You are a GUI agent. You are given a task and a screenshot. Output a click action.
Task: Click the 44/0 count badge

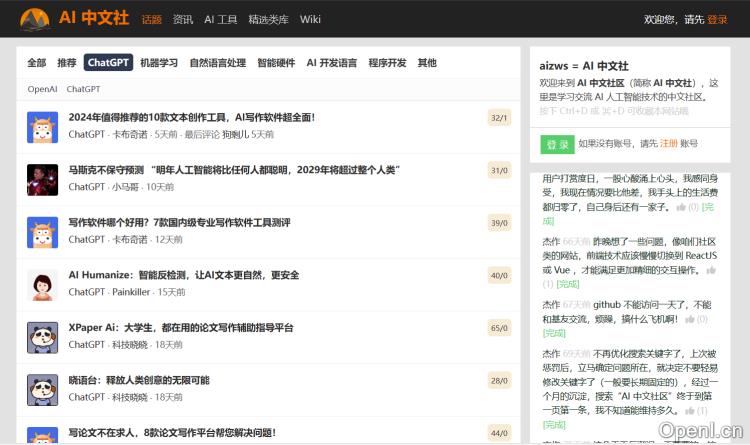coord(499,433)
